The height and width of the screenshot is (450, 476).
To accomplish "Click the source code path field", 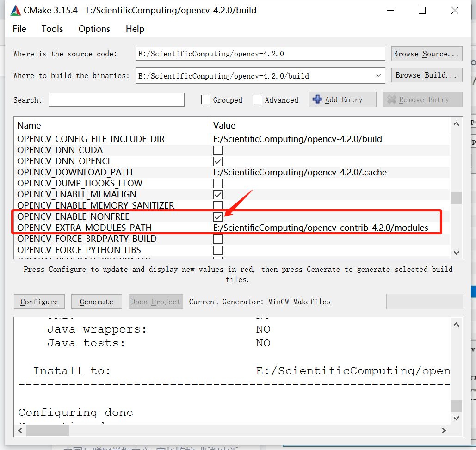I will pyautogui.click(x=260, y=54).
